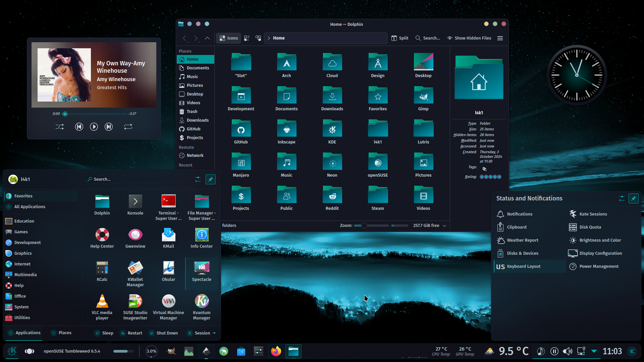
Task: Open VLC media player
Action: click(102, 307)
